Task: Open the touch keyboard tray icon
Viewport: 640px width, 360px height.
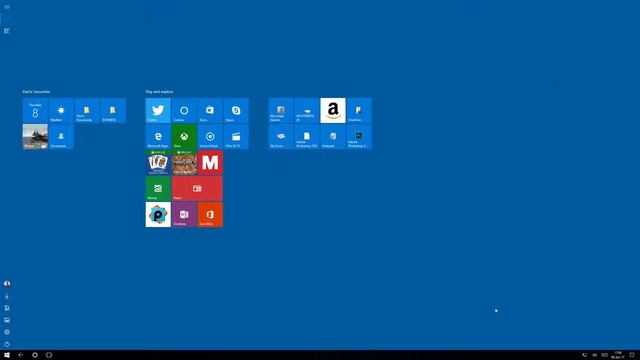Action: pos(604,355)
